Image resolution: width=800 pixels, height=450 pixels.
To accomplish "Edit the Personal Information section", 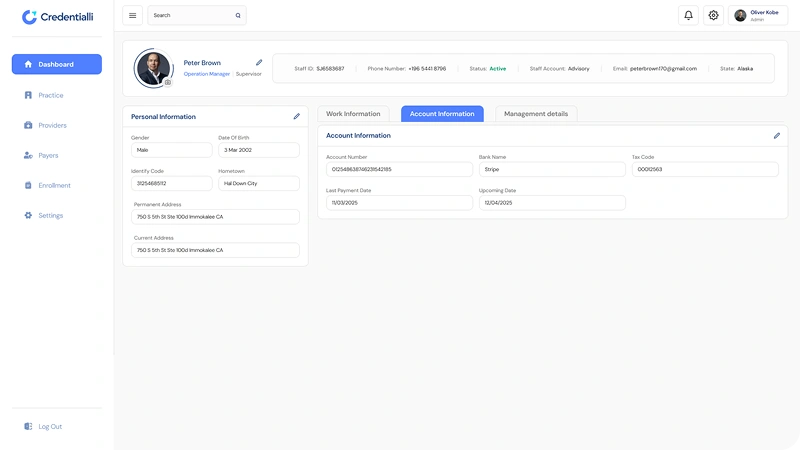I will pyautogui.click(x=296, y=116).
